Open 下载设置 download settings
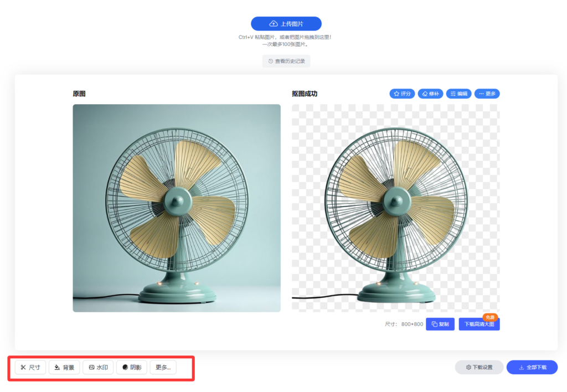This screenshot has width=567, height=392. (479, 367)
